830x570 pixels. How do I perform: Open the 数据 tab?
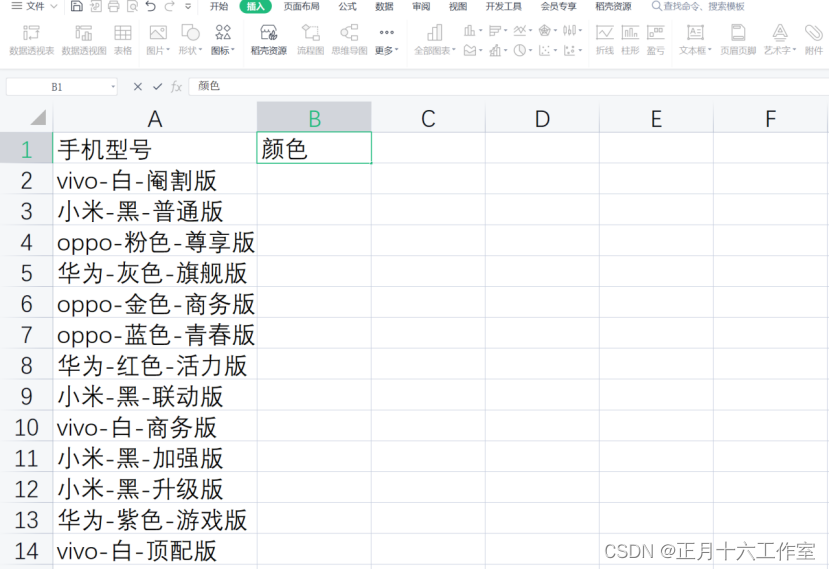pyautogui.click(x=384, y=6)
